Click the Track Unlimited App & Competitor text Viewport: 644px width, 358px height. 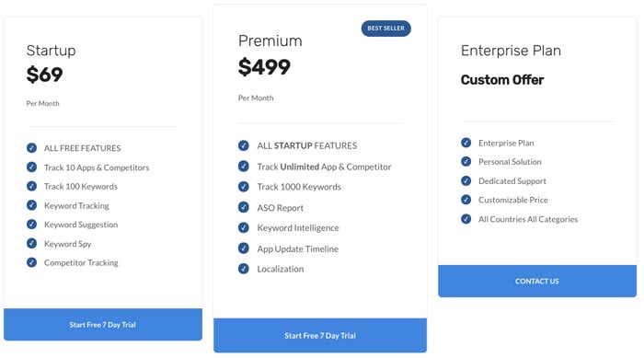pyautogui.click(x=324, y=167)
